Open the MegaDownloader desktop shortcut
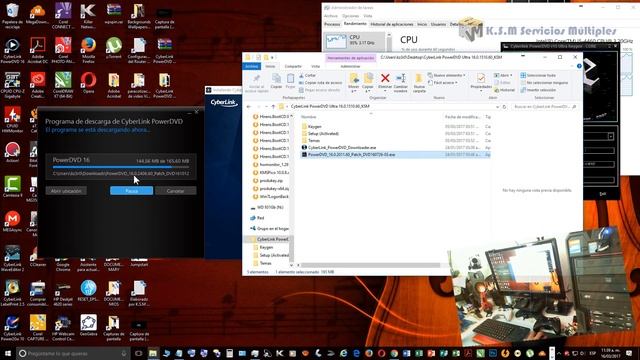The image size is (640, 360). coord(38,16)
